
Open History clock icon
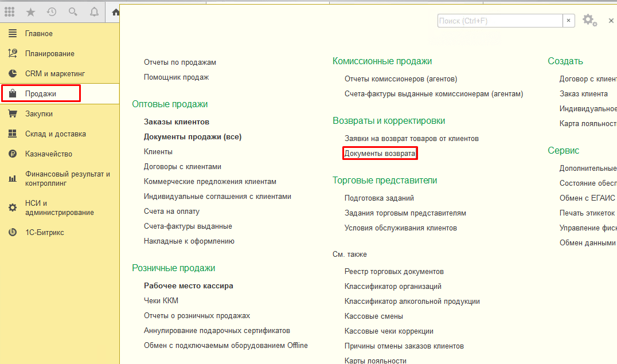point(52,12)
